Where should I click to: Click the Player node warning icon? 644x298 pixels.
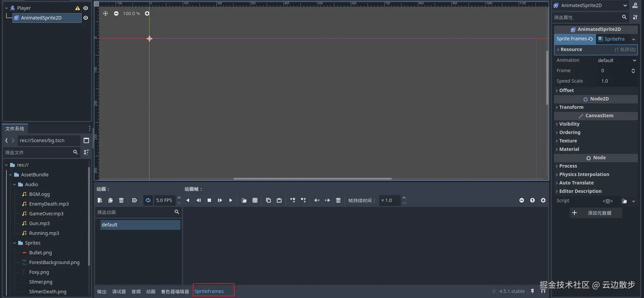78,8
